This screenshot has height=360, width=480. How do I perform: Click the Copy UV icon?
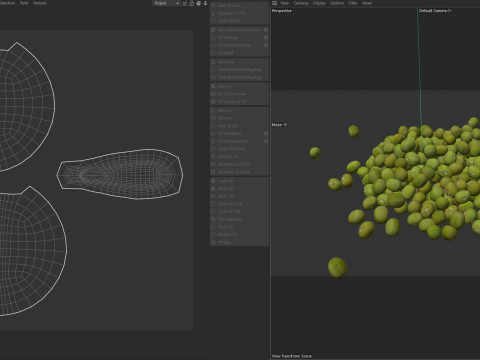click(x=213, y=181)
